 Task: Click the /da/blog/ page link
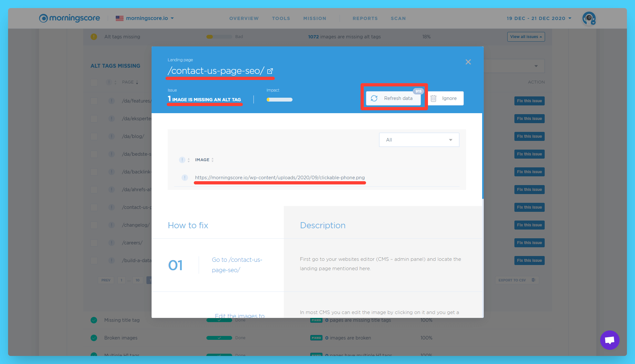(133, 136)
